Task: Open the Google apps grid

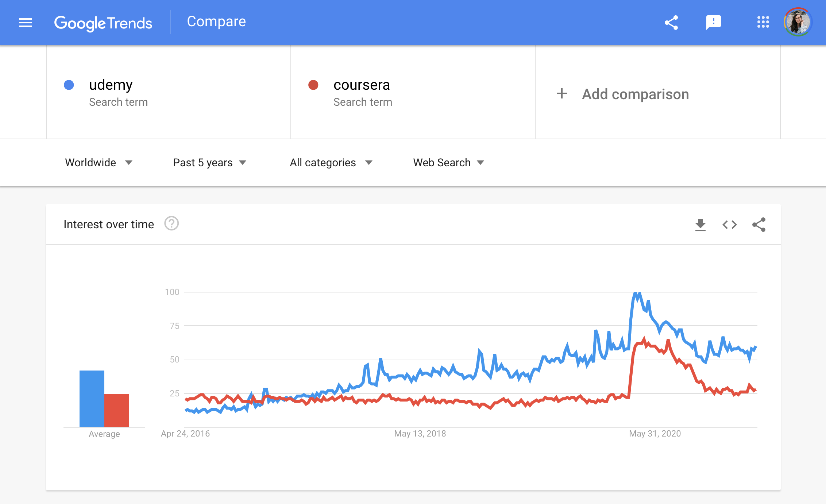Action: coord(763,22)
